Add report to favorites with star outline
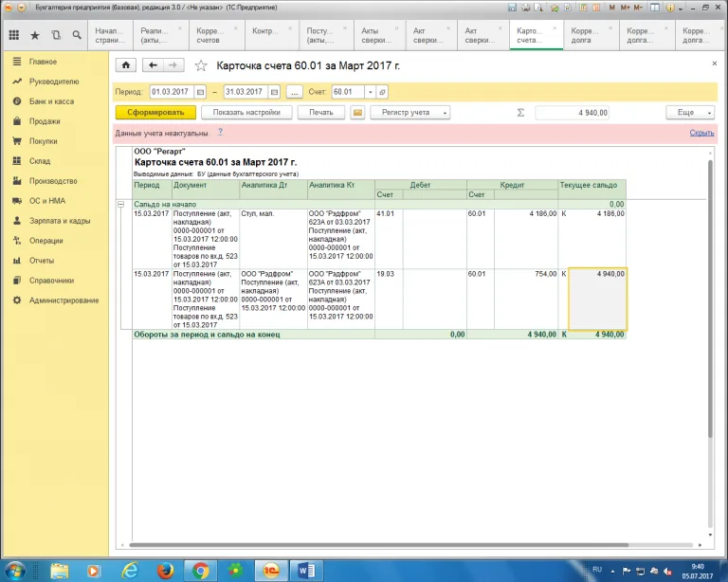Screen dimensions: 728x582 click(x=200, y=65)
